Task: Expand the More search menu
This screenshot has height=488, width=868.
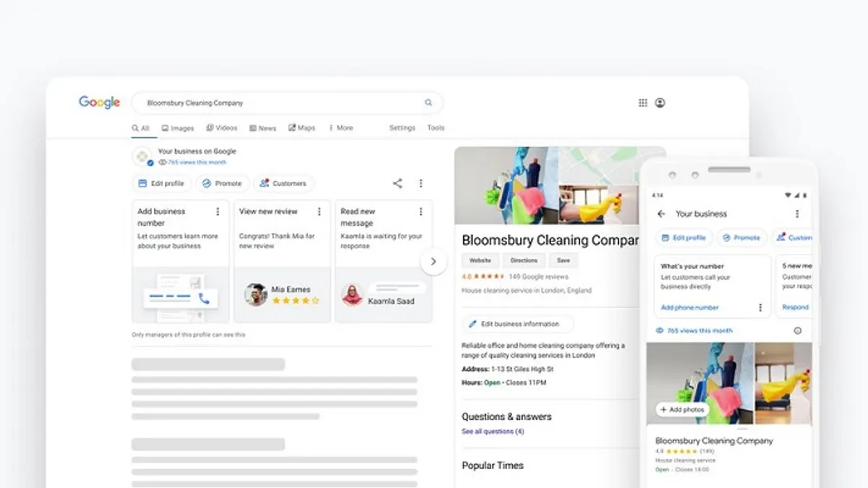Action: pos(341,128)
